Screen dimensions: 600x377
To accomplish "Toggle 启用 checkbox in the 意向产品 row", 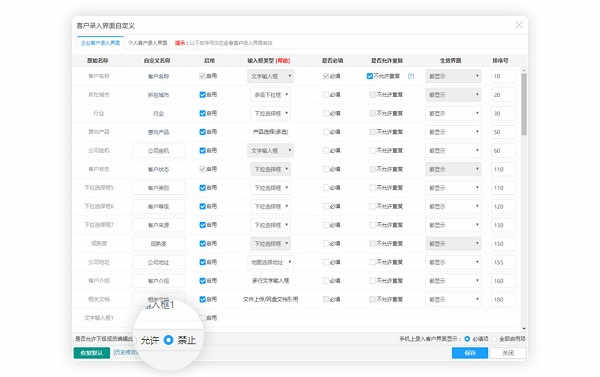I will pyautogui.click(x=203, y=132).
